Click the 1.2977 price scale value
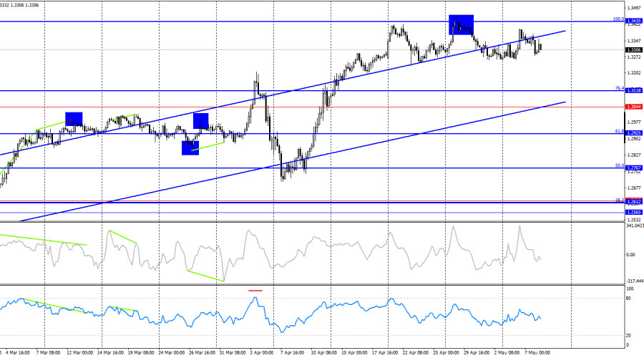 [634, 122]
